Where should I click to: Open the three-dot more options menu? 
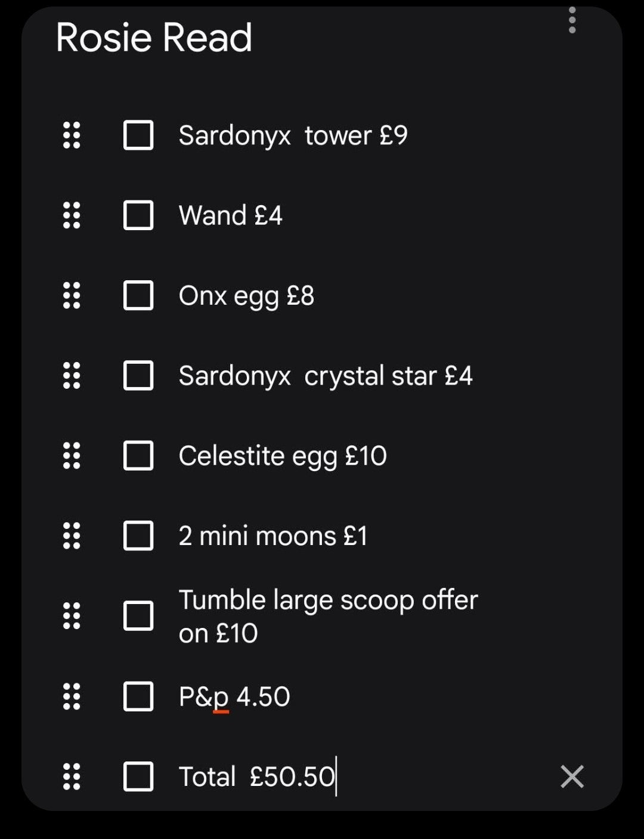pyautogui.click(x=572, y=20)
